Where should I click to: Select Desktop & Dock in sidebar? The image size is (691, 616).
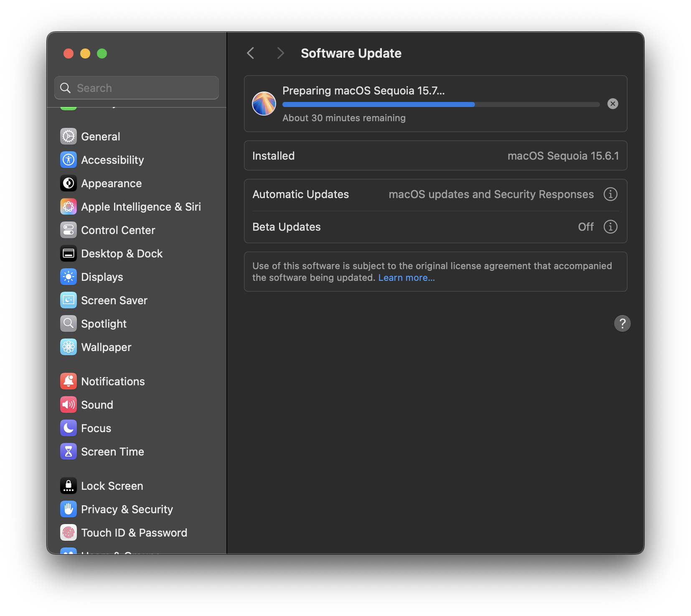[x=122, y=254]
